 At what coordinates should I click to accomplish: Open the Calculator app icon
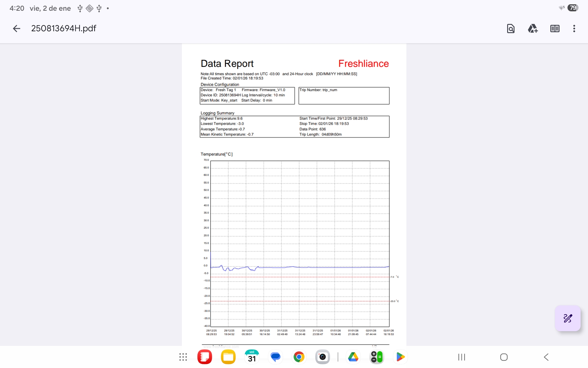(377, 357)
